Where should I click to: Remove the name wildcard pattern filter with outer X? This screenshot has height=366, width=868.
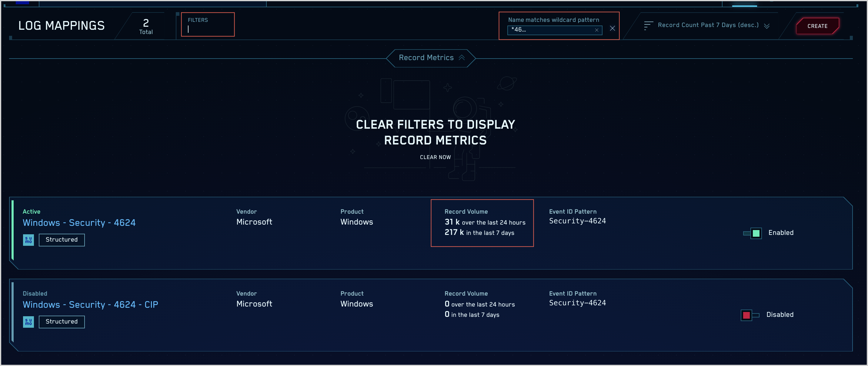pos(612,28)
